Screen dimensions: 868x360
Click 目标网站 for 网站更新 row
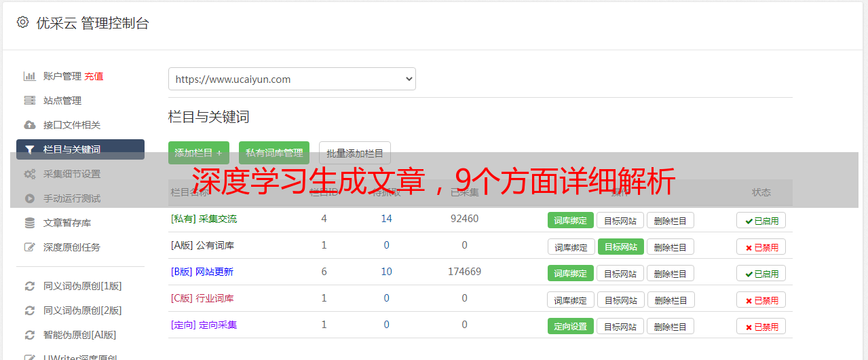point(620,273)
